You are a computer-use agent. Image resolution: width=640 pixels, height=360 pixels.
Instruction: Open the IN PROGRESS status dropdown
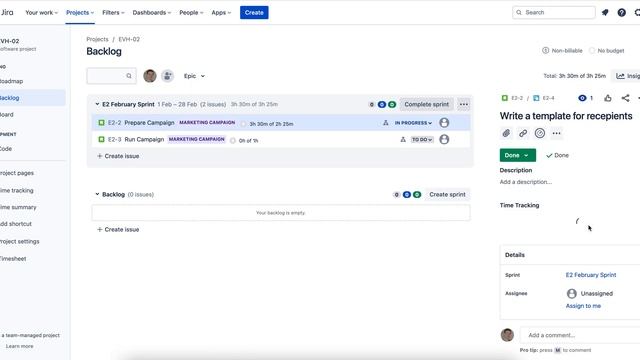point(413,123)
